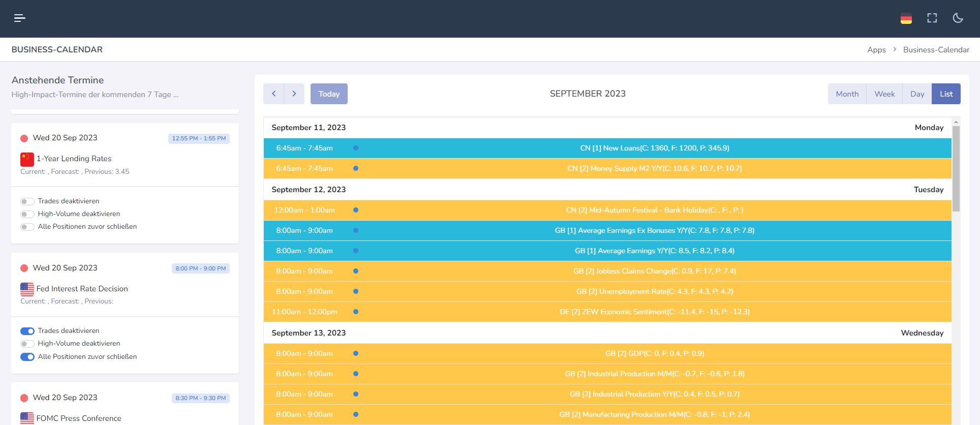Click 8:30 PM - 9:30 PM time badge
Image resolution: width=980 pixels, height=425 pixels.
(x=201, y=398)
